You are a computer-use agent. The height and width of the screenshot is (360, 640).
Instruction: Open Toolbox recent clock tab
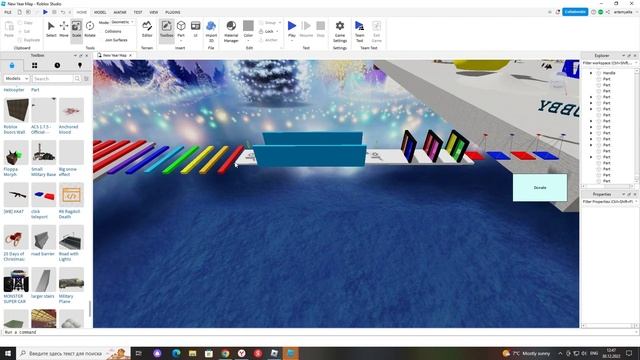pos(57,65)
